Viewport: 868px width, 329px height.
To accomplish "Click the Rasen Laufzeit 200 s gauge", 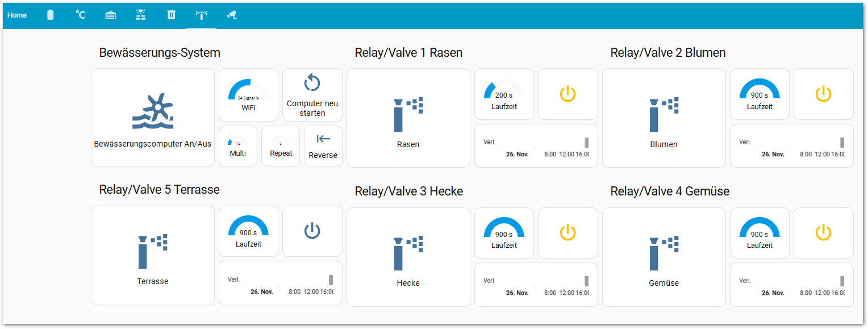I will pos(504,94).
